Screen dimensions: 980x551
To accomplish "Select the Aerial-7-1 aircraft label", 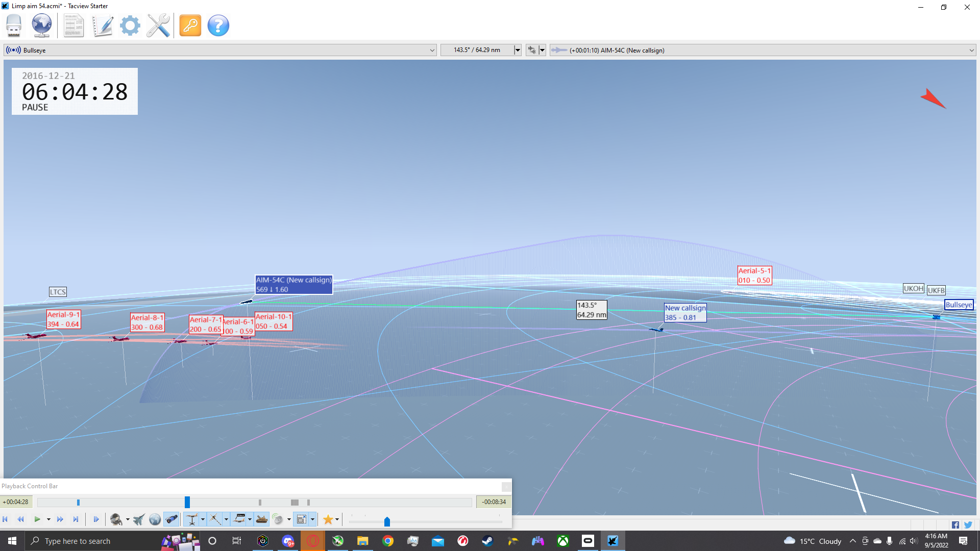I will [206, 324].
